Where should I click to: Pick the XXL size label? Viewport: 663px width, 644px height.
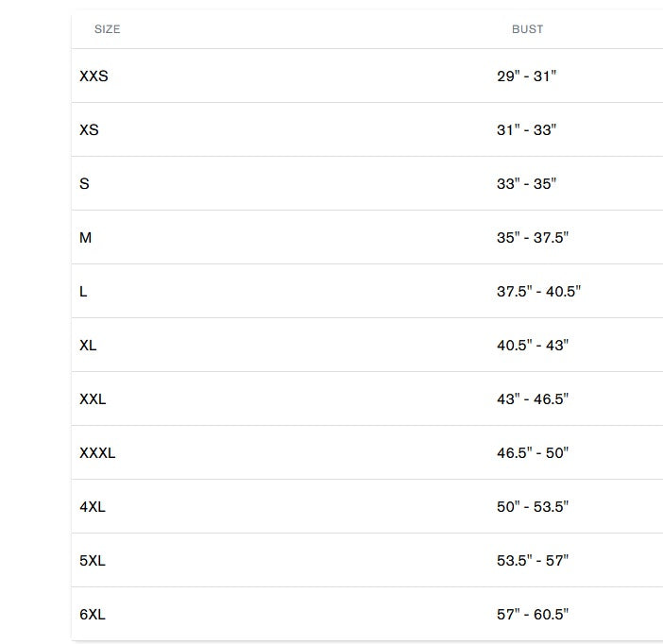click(x=93, y=399)
